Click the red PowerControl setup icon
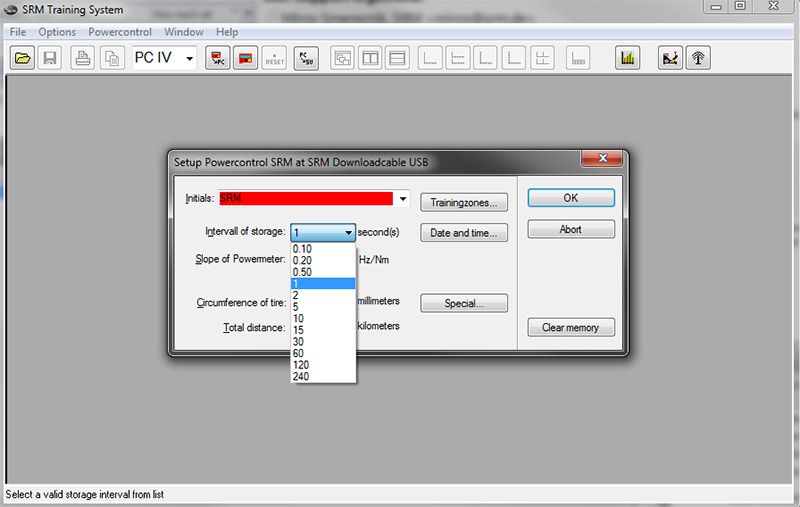 click(244, 58)
